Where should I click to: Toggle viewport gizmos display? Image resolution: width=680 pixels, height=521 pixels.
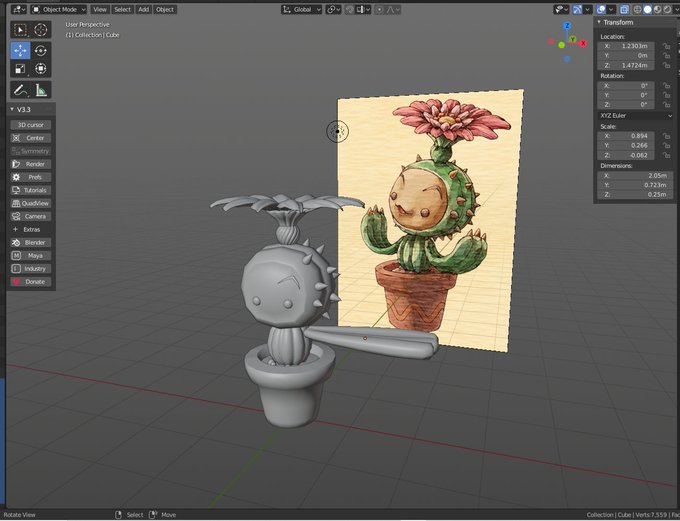click(577, 9)
